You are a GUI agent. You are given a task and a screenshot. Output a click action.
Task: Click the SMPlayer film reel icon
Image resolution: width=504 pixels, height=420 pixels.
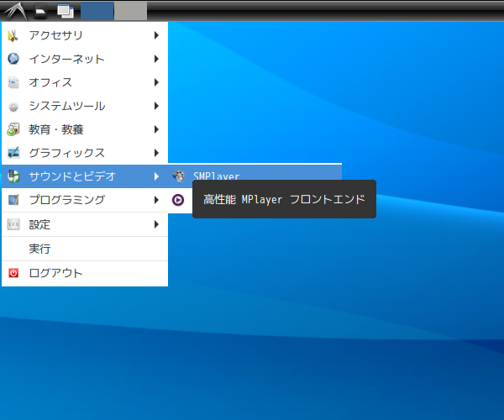[178, 176]
